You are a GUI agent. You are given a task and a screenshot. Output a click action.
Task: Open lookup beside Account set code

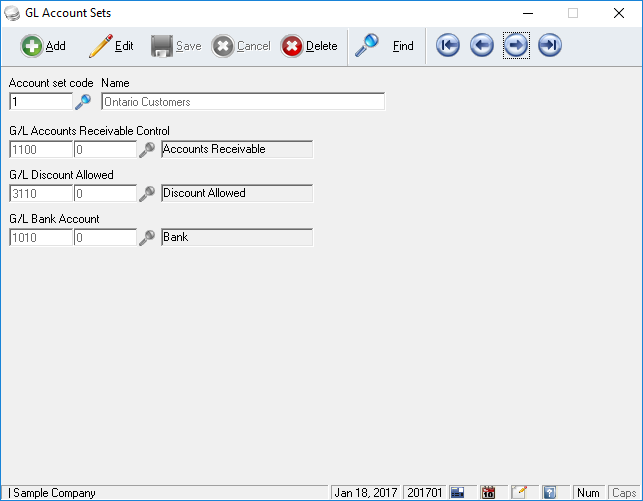tap(83, 101)
